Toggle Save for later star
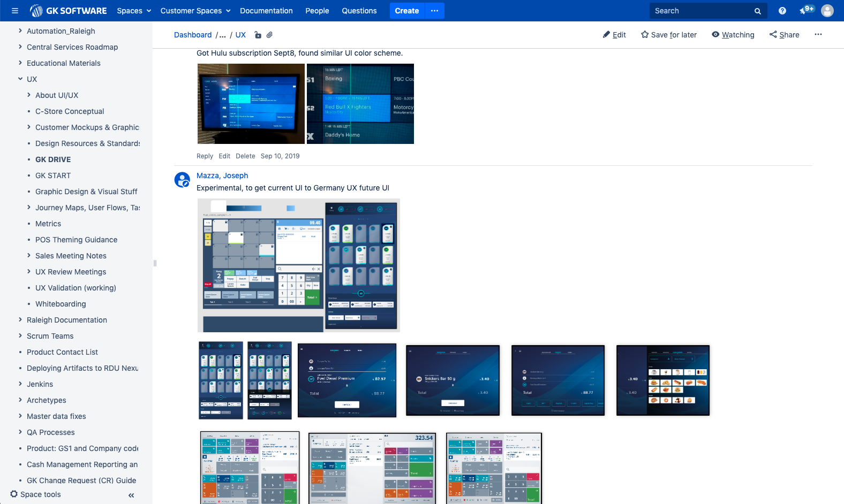The image size is (844, 504). [x=669, y=35]
